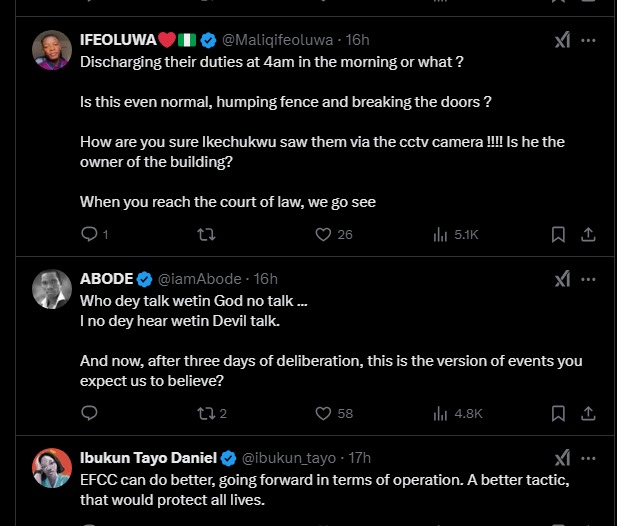Open Grok icon on IFEOLUWA's tweet
This screenshot has height=526, width=617.
563,40
